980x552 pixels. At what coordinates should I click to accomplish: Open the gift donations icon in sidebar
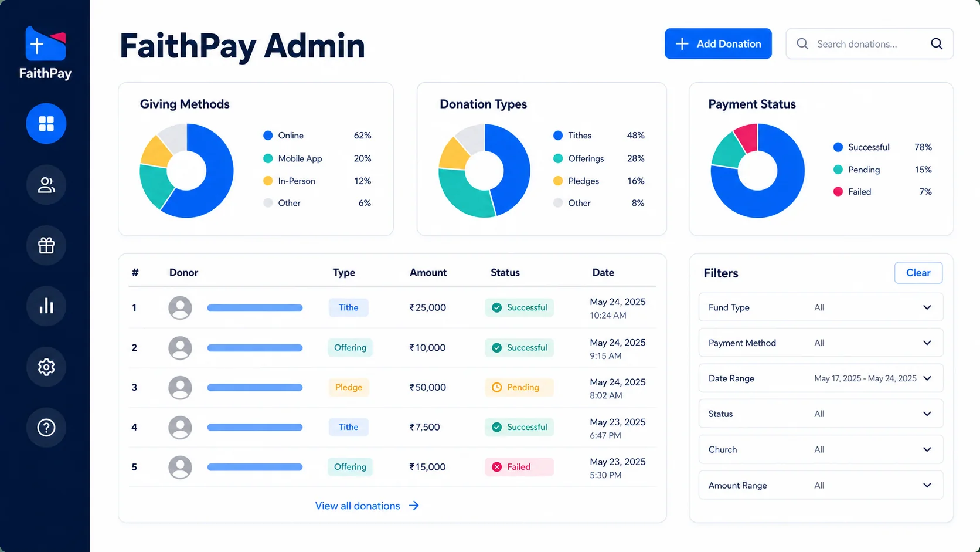(x=46, y=245)
